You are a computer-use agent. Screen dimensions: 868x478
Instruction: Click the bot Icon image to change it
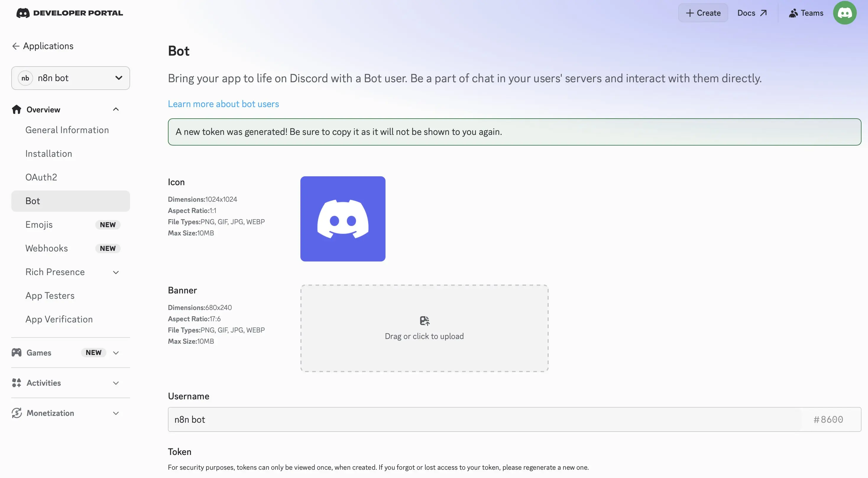(x=343, y=219)
